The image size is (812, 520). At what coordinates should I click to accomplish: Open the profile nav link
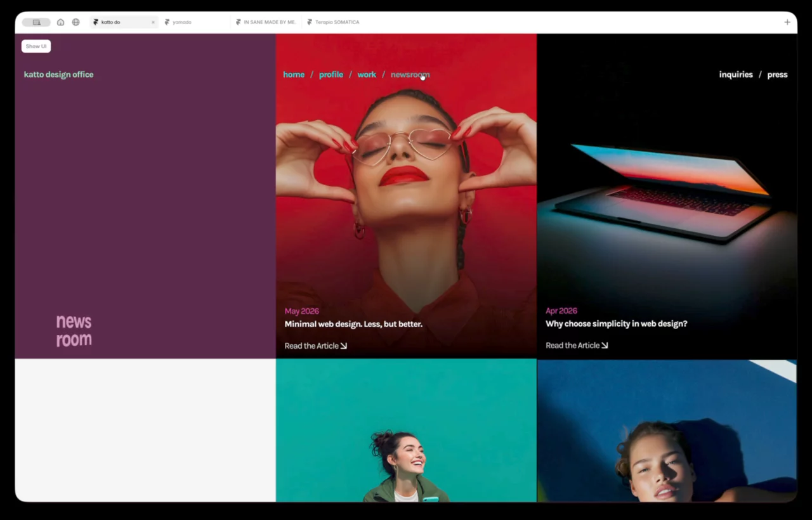331,75
